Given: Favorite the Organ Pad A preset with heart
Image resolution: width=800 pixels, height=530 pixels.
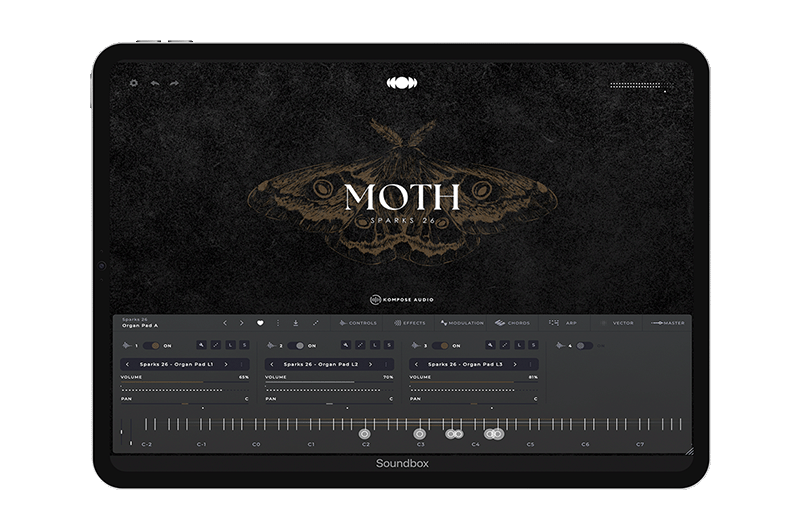Looking at the screenshot, I should [260, 323].
